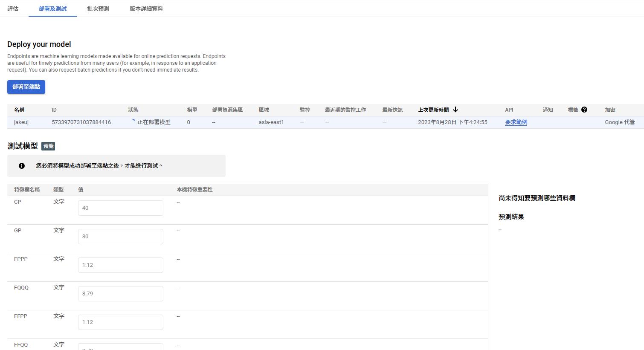644x350 pixels.
Task: Click the FFPP value input field
Action: [x=120, y=322]
